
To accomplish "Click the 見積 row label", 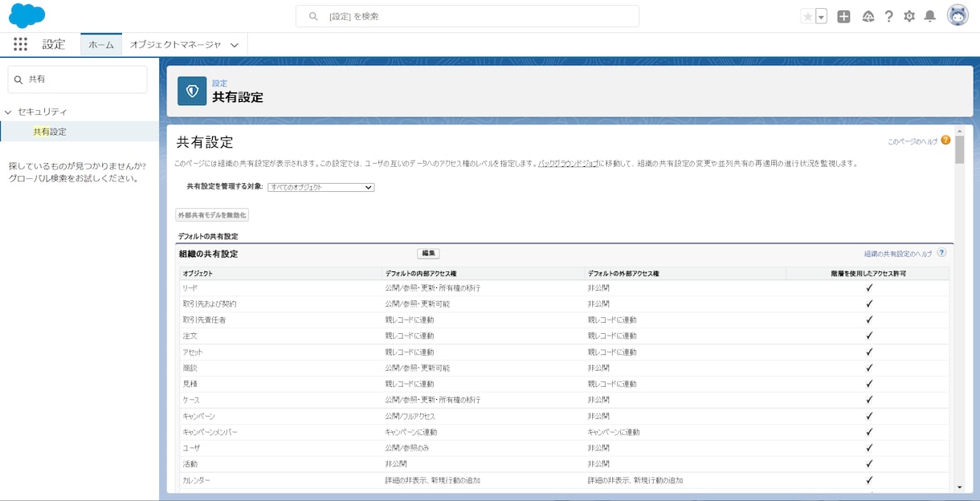I will [190, 384].
